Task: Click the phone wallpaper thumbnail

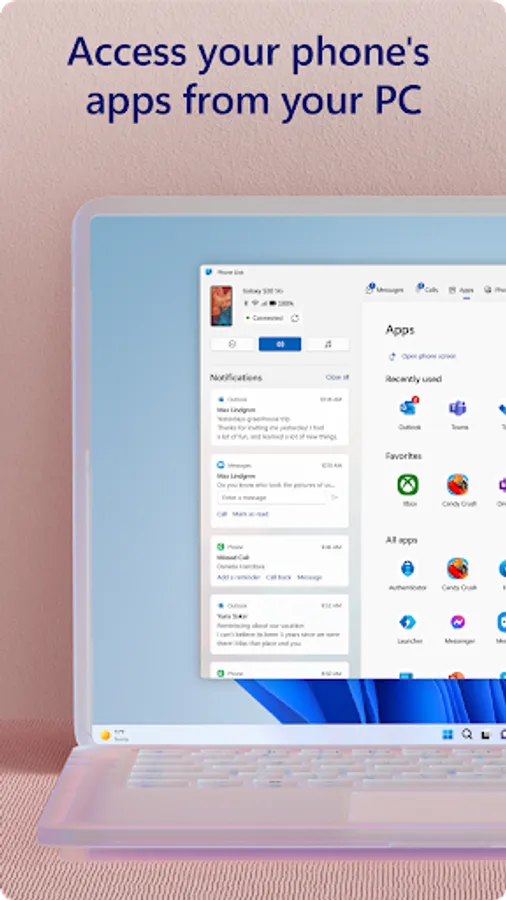Action: [x=221, y=306]
